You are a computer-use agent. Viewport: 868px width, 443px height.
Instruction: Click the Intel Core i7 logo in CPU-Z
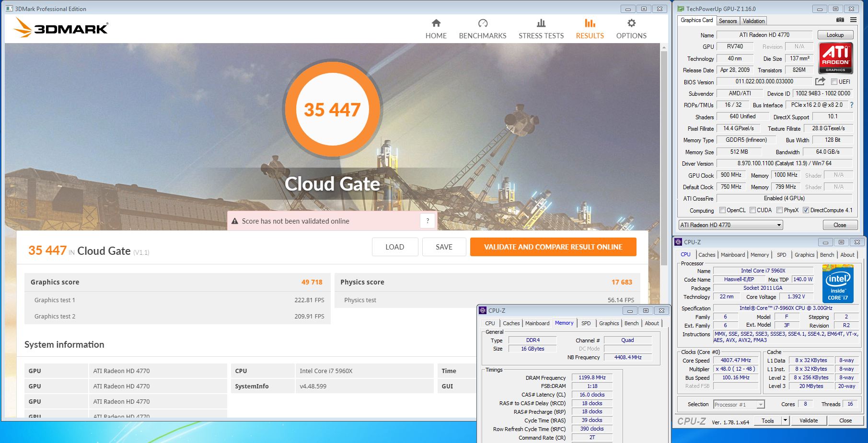pyautogui.click(x=838, y=284)
